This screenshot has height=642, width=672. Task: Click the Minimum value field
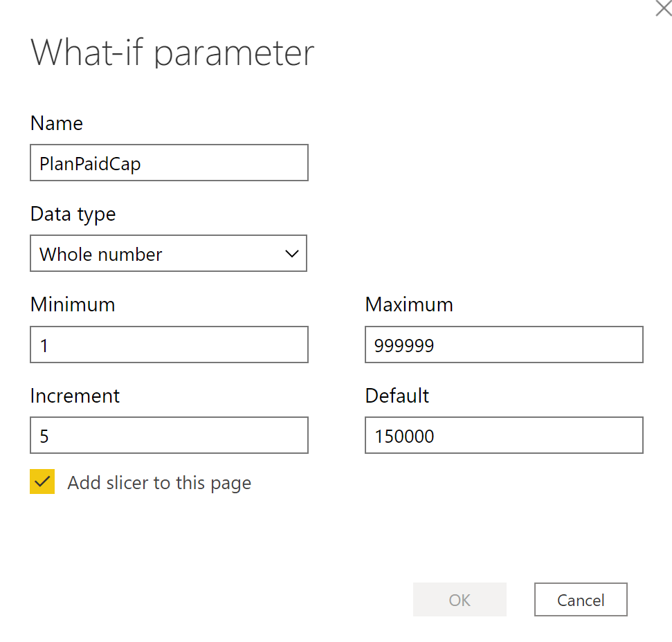pos(169,345)
